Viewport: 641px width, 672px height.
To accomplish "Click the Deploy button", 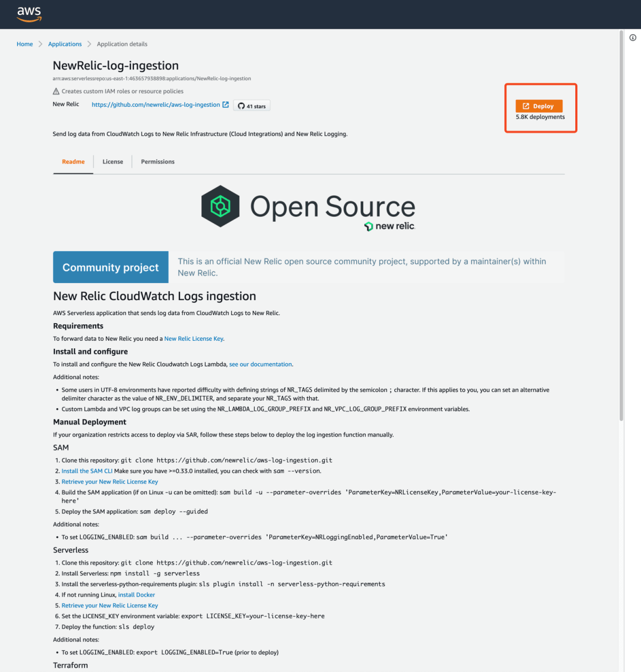I will coord(539,106).
